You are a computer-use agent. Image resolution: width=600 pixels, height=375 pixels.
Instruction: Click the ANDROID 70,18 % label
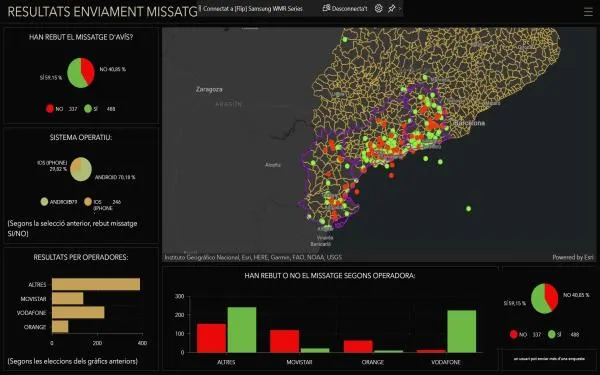tap(115, 177)
